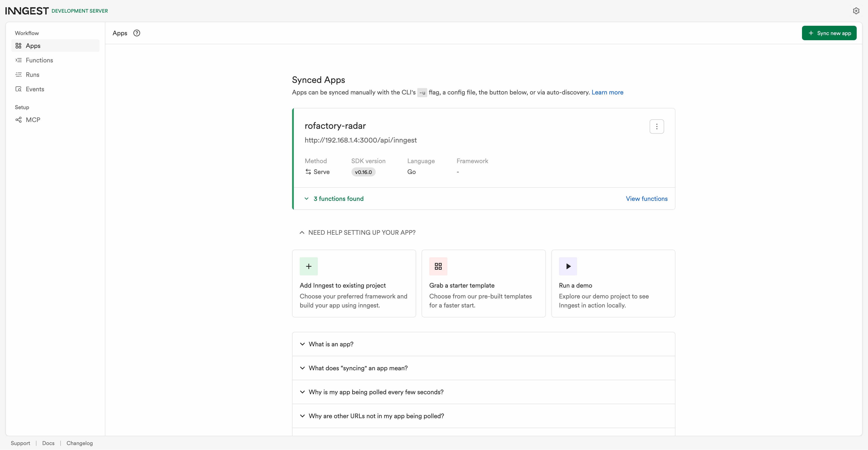Click the grid icon on starter template card
This screenshot has width=868, height=450.
(438, 266)
